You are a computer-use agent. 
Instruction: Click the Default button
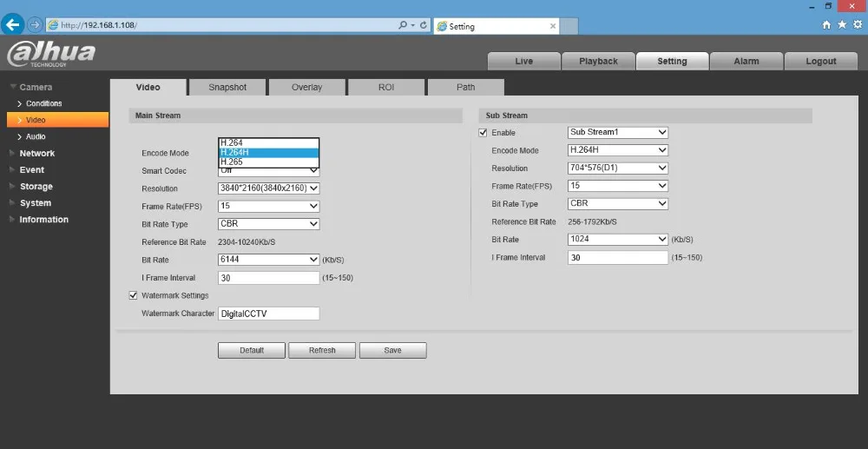252,351
